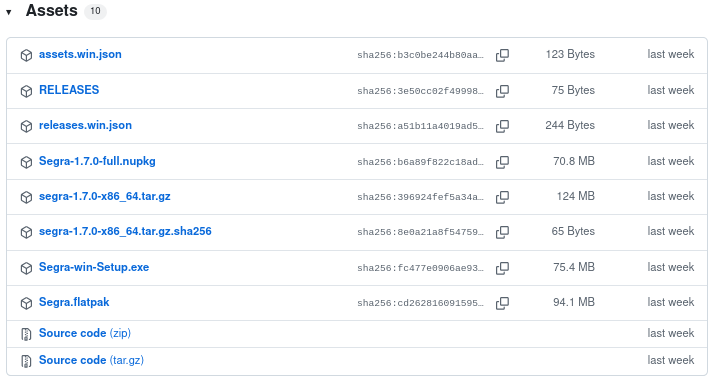Copy the checksum of the 124 MB tar.gz
716x387 pixels.
click(x=502, y=197)
